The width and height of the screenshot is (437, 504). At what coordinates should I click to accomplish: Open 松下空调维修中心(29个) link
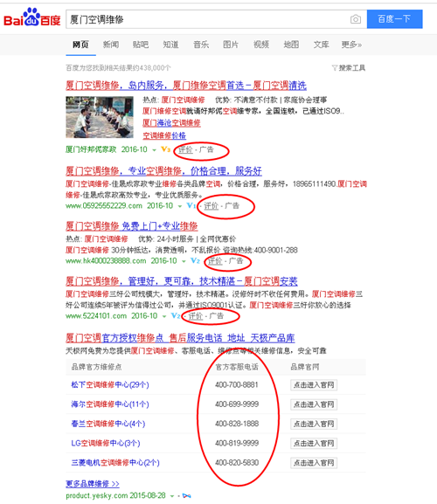coord(110,384)
